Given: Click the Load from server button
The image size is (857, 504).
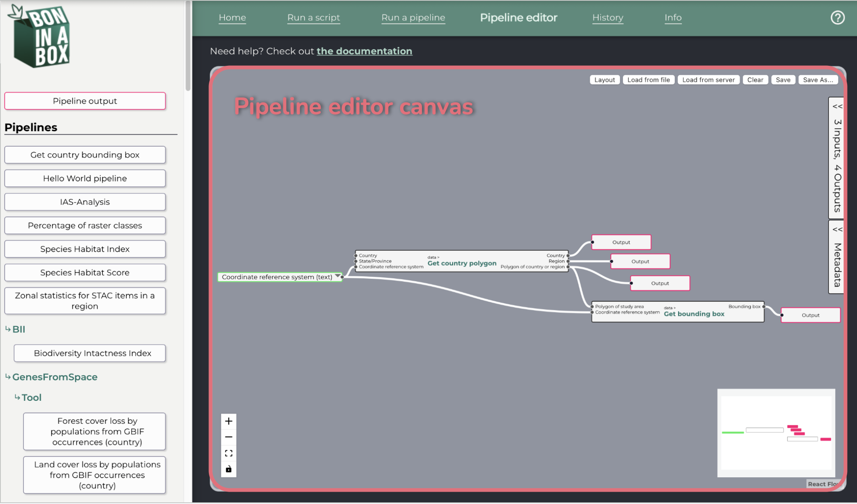Looking at the screenshot, I should pyautogui.click(x=709, y=80).
